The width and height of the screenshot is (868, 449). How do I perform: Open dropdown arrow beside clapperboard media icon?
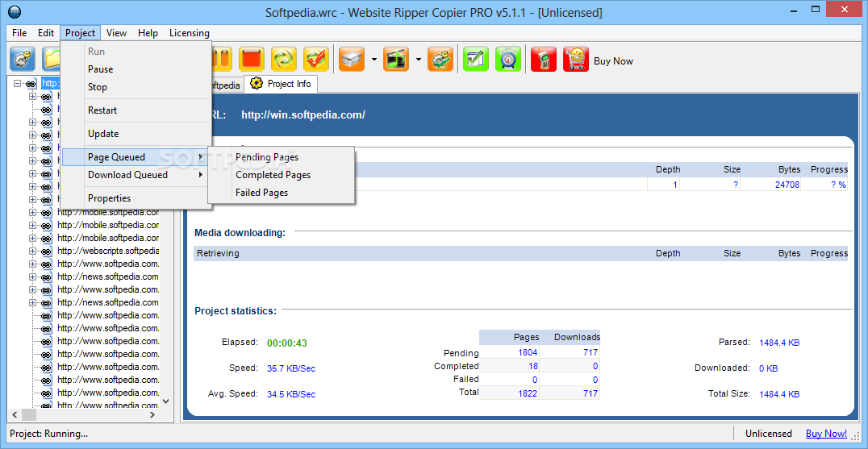pos(419,59)
